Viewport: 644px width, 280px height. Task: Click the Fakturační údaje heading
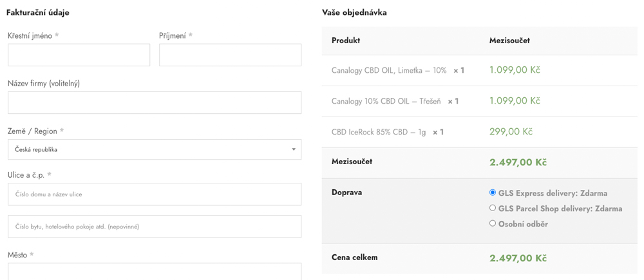tap(38, 13)
